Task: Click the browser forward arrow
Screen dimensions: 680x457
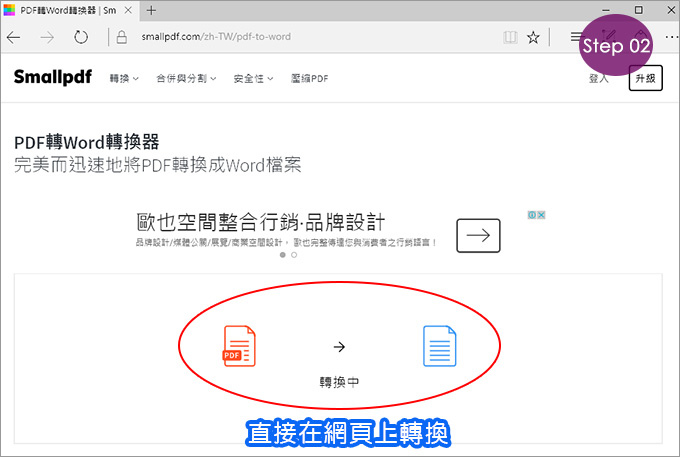Action: click(x=47, y=37)
